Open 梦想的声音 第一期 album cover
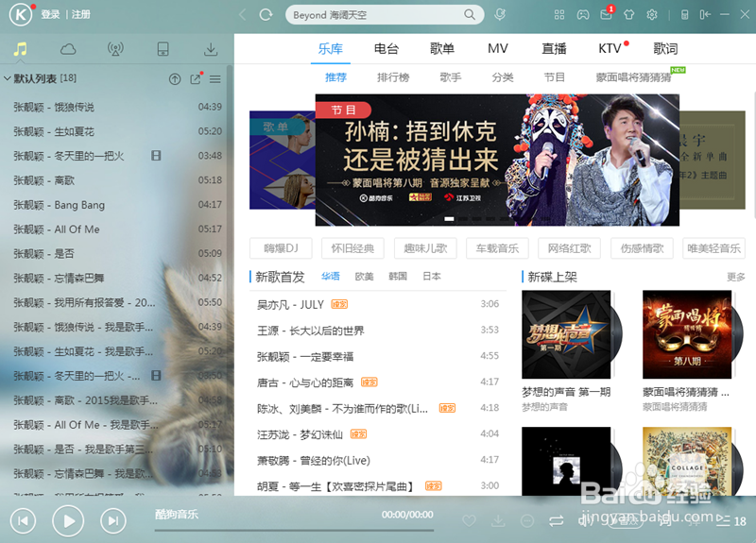This screenshot has height=543, width=756. tap(566, 334)
